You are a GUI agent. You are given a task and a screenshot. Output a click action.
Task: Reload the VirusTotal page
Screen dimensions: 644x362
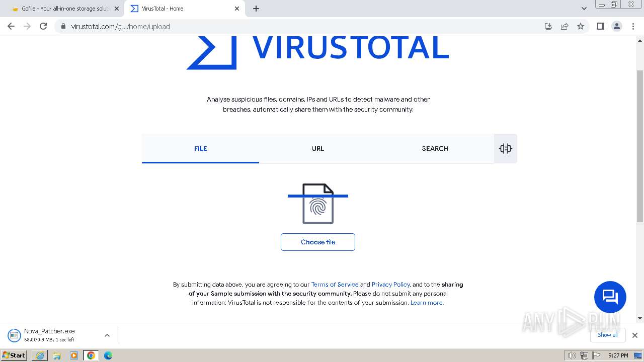click(43, 26)
